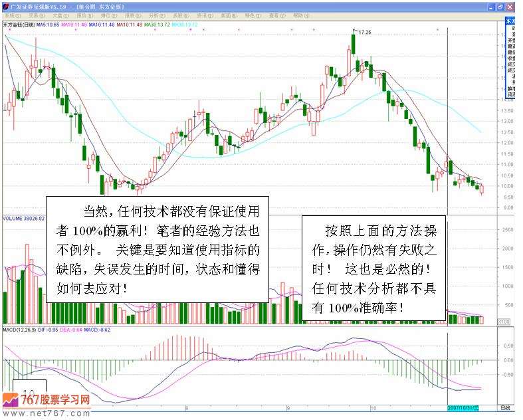Screen dimensions: 523x420
Task: Click the month 9 marker on the time axis
Action: click(288, 408)
